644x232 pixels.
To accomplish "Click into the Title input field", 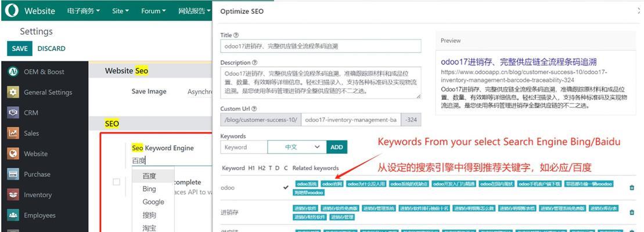I will click(x=321, y=46).
